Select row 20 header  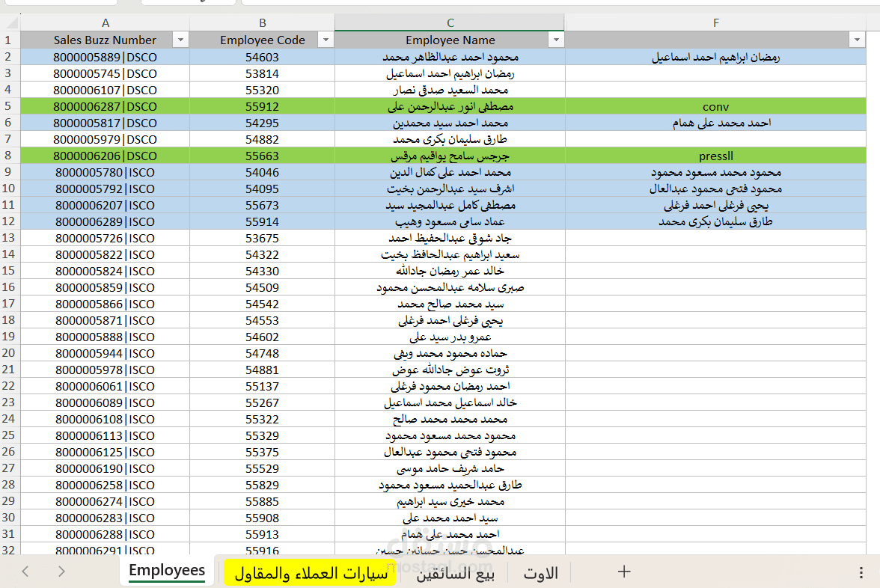pyautogui.click(x=8, y=353)
